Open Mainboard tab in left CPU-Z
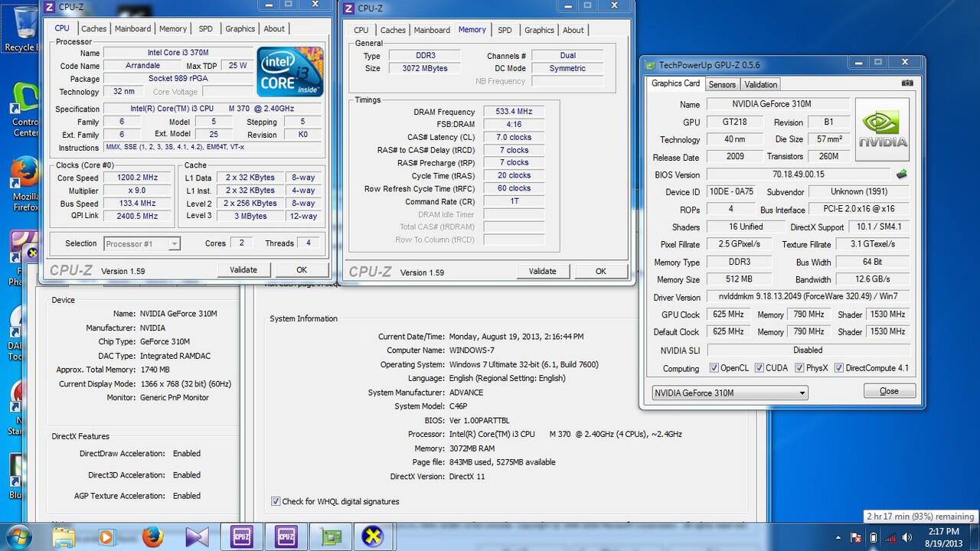 tap(133, 29)
